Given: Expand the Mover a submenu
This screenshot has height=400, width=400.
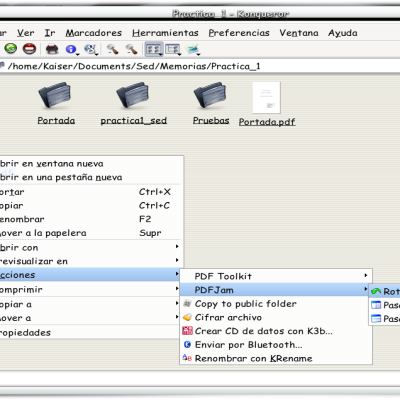Looking at the screenshot, I should 91,318.
